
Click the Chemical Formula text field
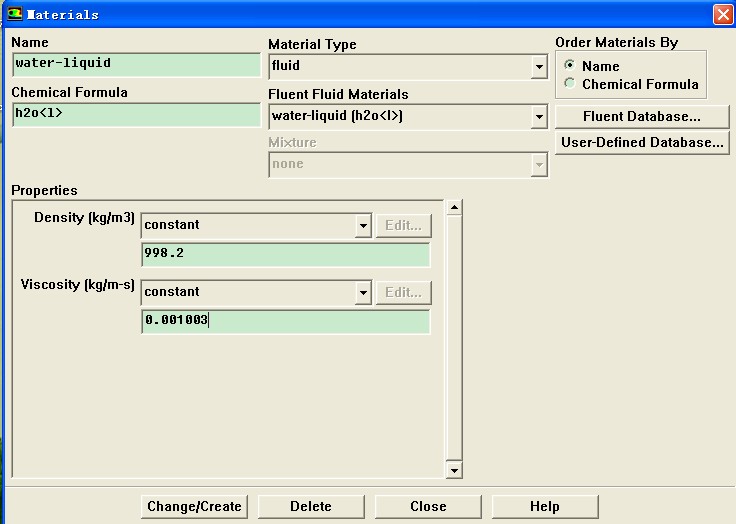click(x=135, y=114)
